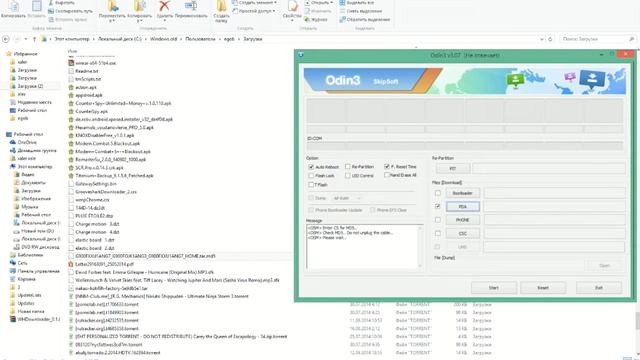Open the Open (Открыть) ribbon dropdown
The height and width of the screenshot is (360, 640).
[x=318, y=3]
